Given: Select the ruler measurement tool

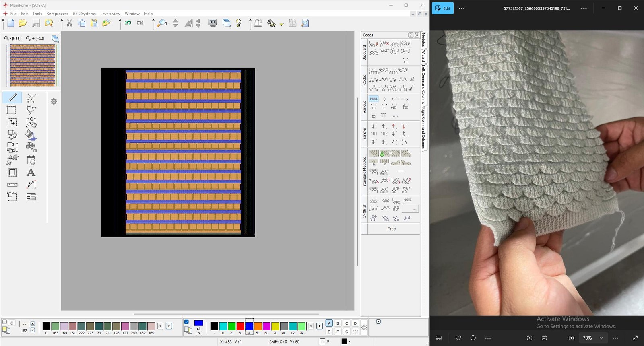Looking at the screenshot, I should [x=12, y=185].
